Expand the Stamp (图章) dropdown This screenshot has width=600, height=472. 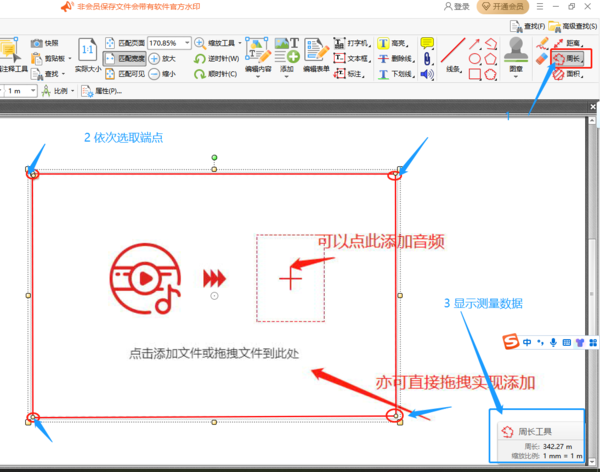[x=515, y=77]
